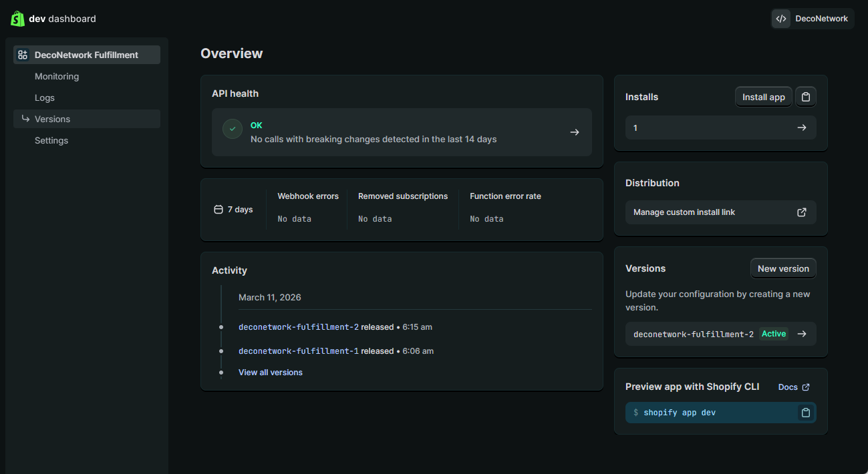The image size is (868, 474).
Task: Click external link icon for custom install link
Action: coord(802,212)
